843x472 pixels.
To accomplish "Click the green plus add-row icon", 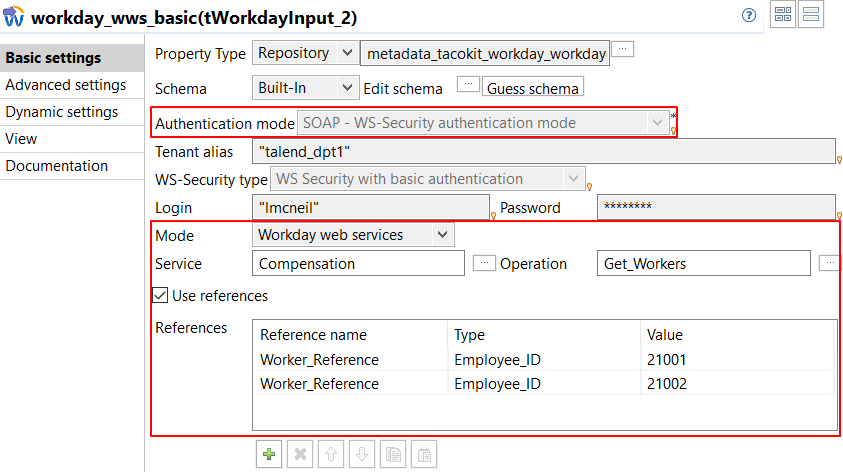I will point(268,454).
